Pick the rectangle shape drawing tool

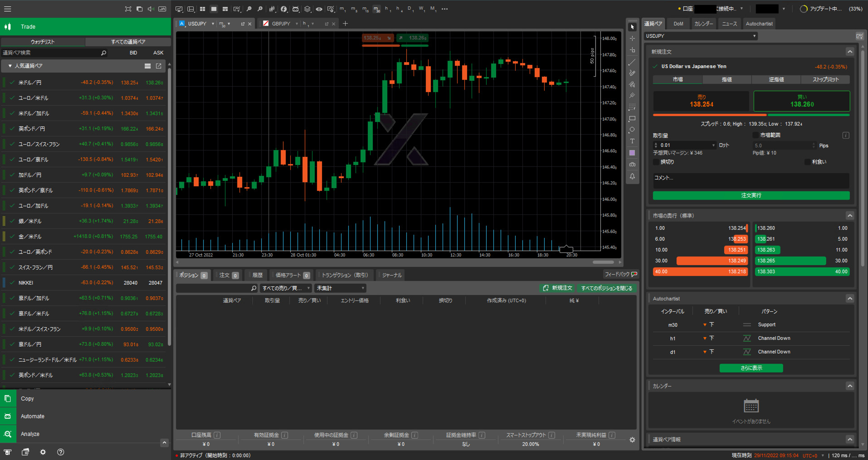[x=632, y=119]
